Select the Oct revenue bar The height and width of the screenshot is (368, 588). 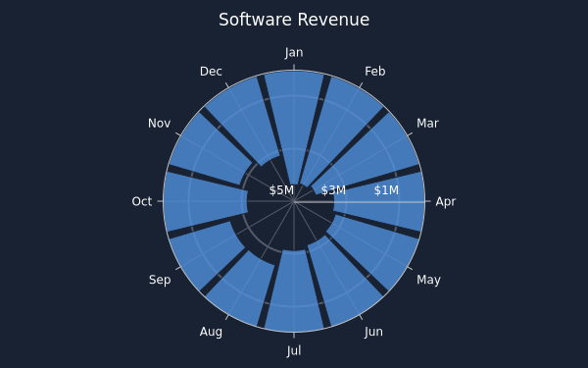206,201
